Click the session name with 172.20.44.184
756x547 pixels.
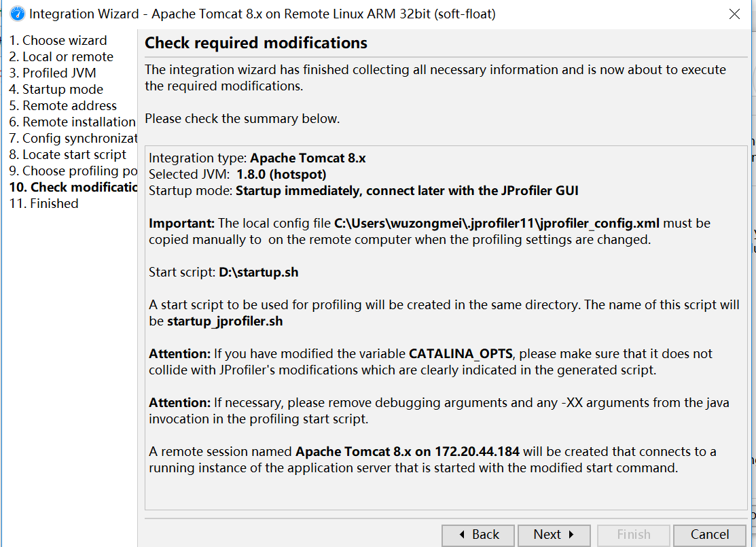point(408,452)
